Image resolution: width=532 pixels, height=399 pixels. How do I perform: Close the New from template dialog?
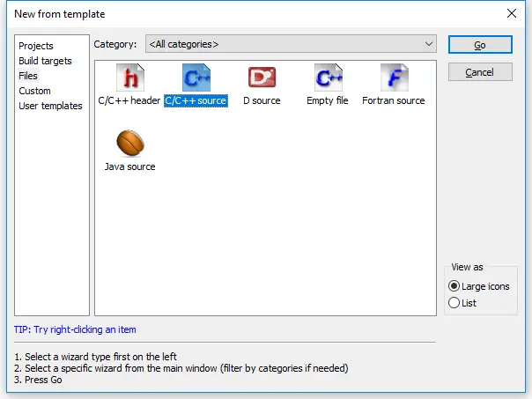[x=512, y=13]
